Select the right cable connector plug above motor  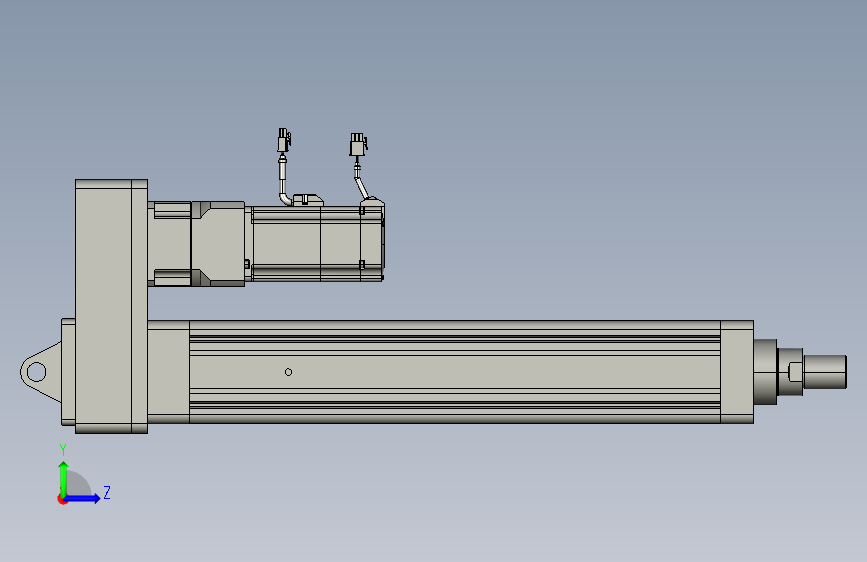coord(358,144)
